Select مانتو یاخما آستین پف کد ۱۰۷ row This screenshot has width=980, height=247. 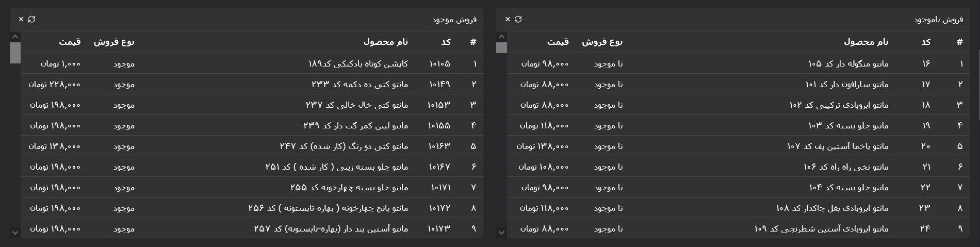(x=738, y=146)
